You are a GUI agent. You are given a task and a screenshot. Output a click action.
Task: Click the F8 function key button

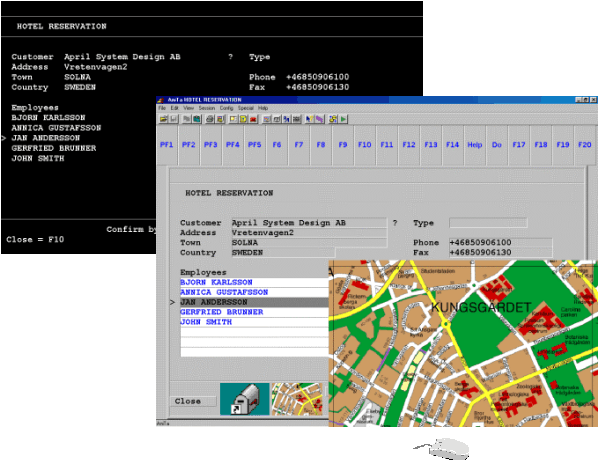pos(321,145)
